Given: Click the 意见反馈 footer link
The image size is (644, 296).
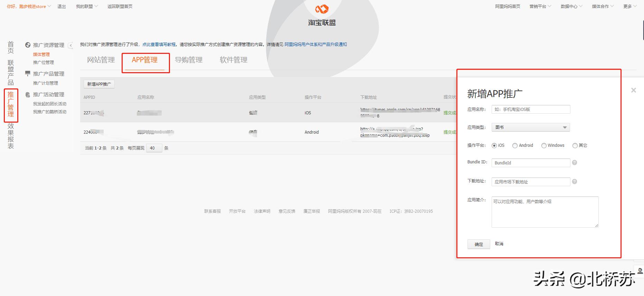Looking at the screenshot, I should tap(287, 211).
